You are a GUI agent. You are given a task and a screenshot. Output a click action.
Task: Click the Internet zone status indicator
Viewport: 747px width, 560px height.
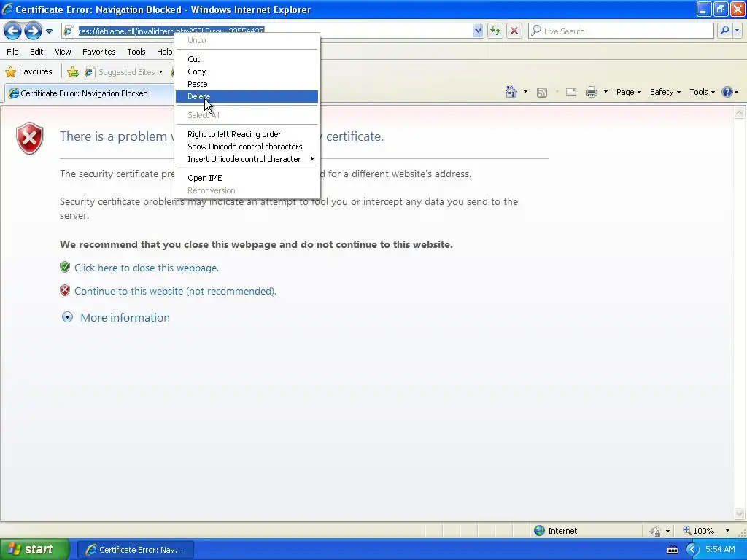[555, 531]
